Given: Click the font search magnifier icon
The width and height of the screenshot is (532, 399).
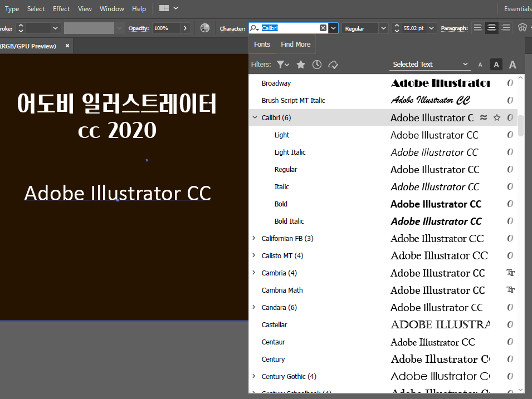Looking at the screenshot, I should coord(254,28).
